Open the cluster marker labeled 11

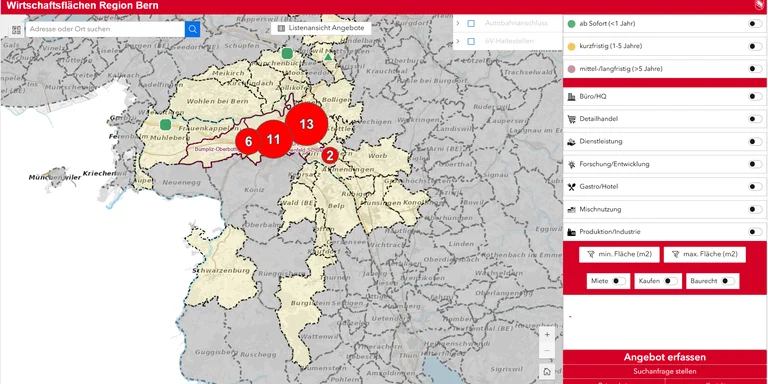click(x=273, y=140)
